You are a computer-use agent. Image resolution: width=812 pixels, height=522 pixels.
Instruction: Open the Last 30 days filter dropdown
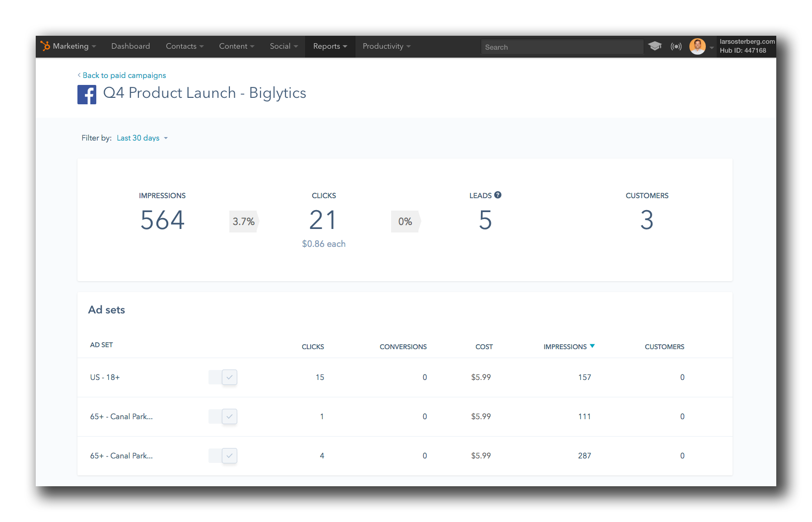pos(142,138)
